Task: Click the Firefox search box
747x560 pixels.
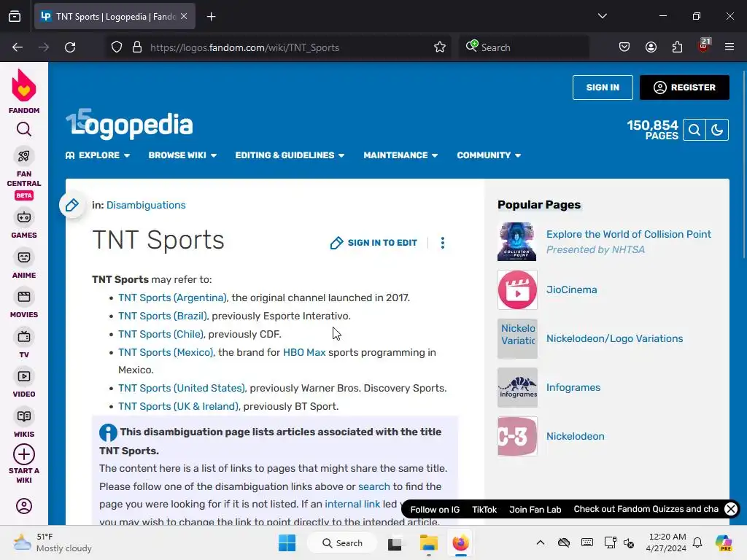Action: click(x=524, y=47)
